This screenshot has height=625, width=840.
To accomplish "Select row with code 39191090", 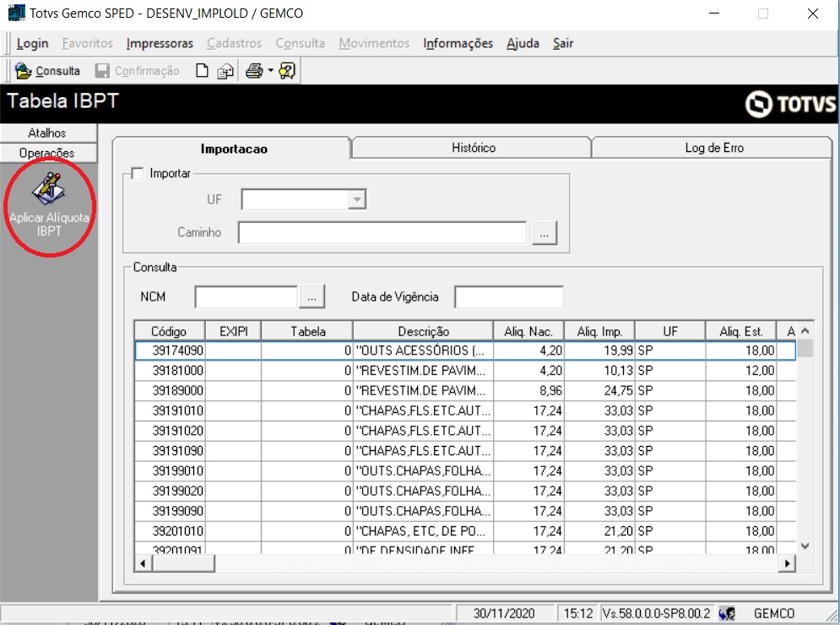I will tap(465, 451).
